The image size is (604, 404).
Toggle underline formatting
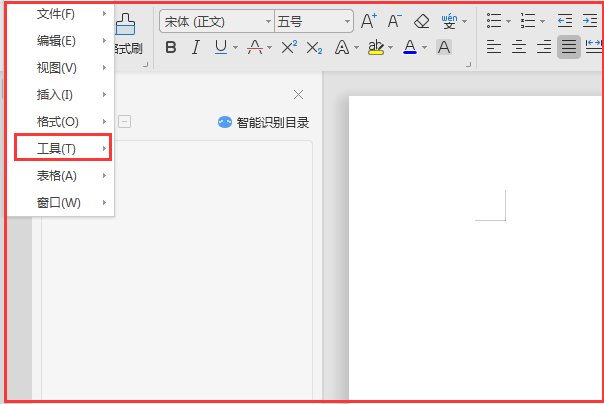[221, 48]
